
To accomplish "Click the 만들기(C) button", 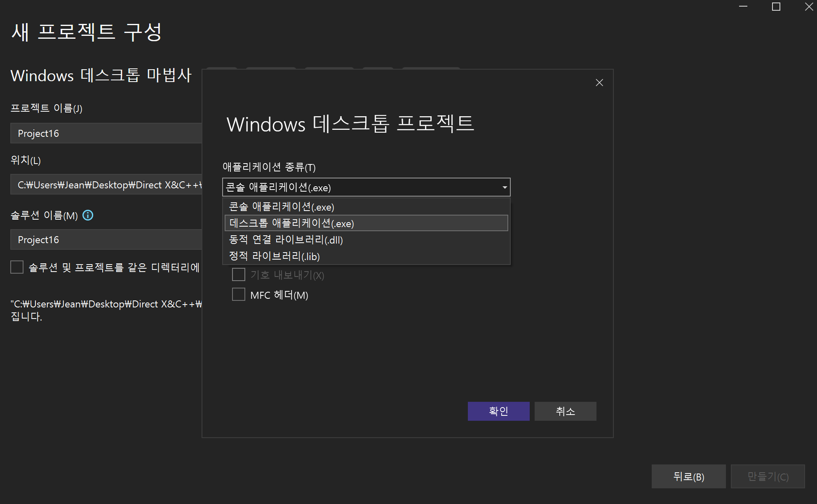I will click(768, 476).
